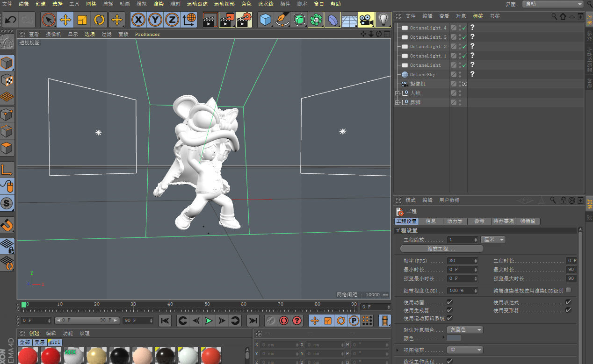Viewport: 593px width, 364px height.
Task: Open the ProRender viewport menu
Action: click(148, 34)
